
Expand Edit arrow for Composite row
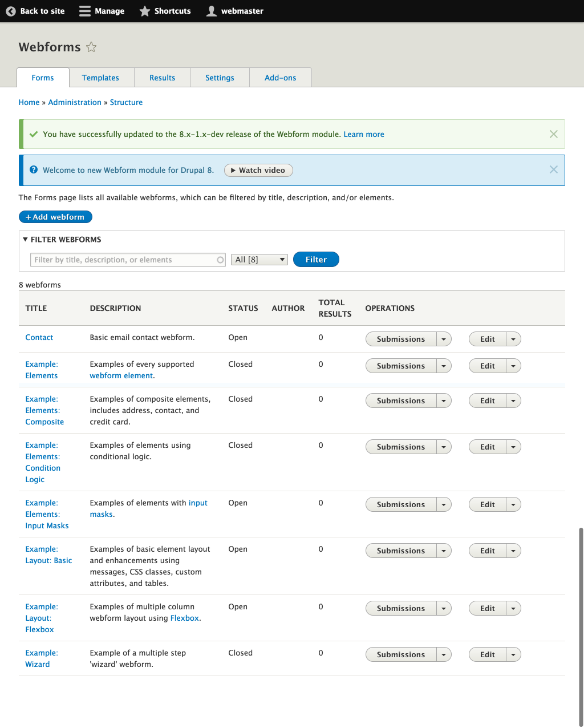coord(513,401)
